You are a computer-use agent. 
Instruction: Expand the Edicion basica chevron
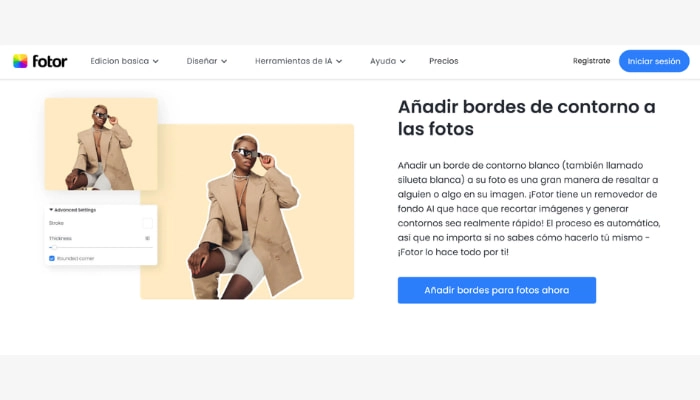click(155, 61)
